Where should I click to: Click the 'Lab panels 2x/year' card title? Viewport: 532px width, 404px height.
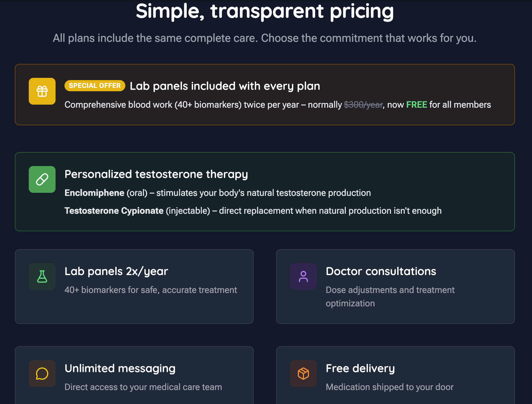[116, 271]
